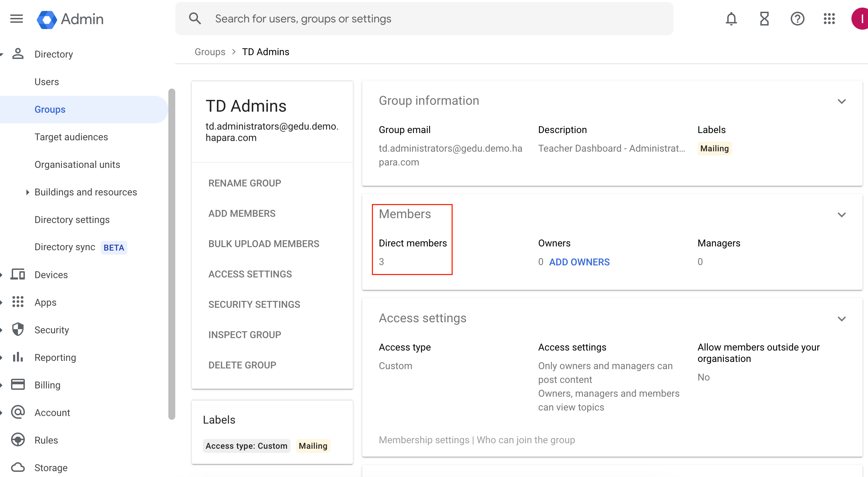
Task: Click the BETA badge next to Directory sync
Action: [x=114, y=247]
